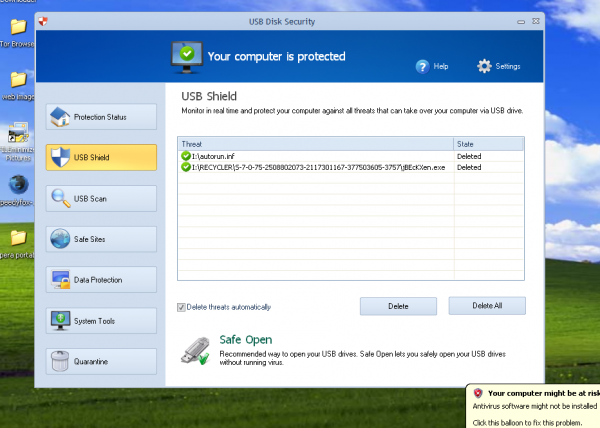Select the USB Shield tab
This screenshot has width=600, height=428.
(101, 157)
